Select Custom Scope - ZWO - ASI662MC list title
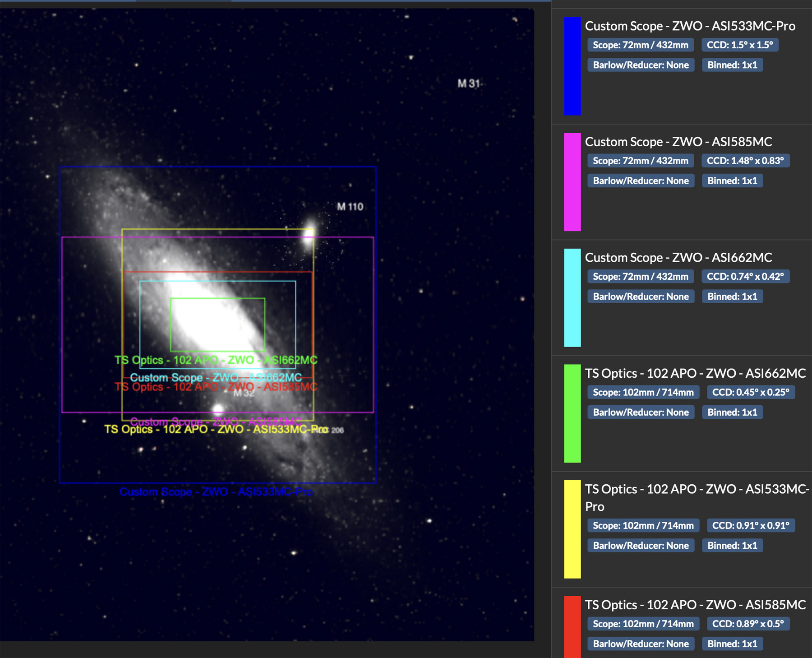The image size is (812, 658). tap(678, 258)
